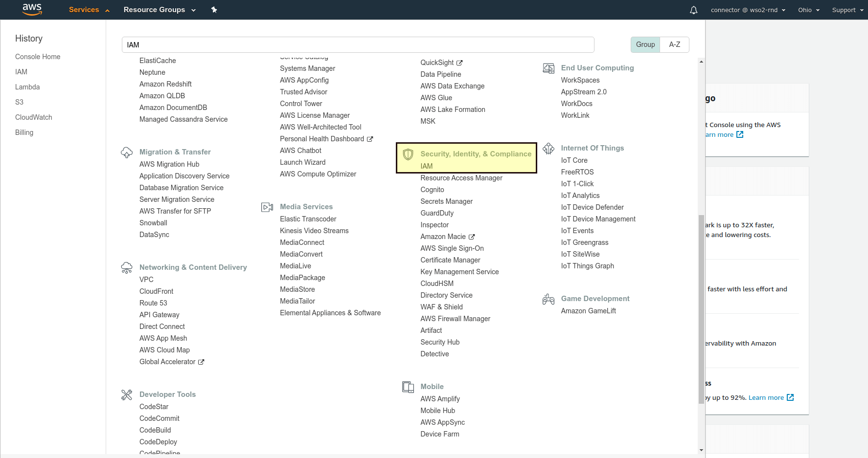Image resolution: width=868 pixels, height=458 pixels.
Task: Click external link icon next to 92% Learn more
Action: point(790,397)
